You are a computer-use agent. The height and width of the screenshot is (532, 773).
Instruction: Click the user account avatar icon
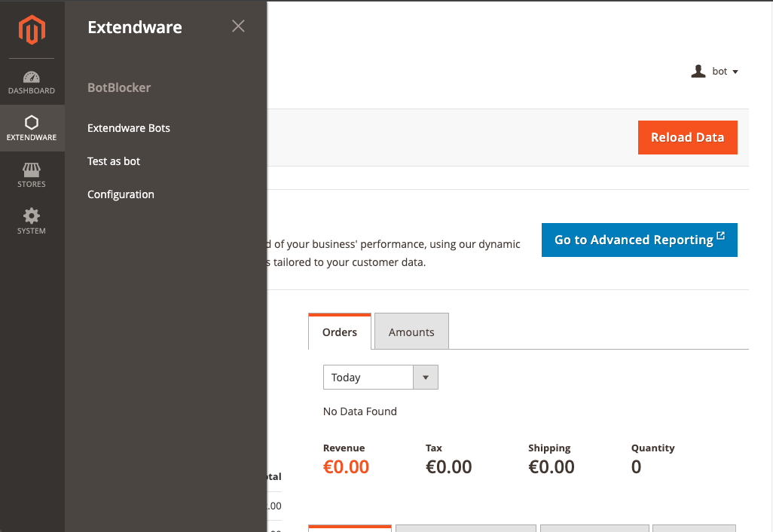698,72
